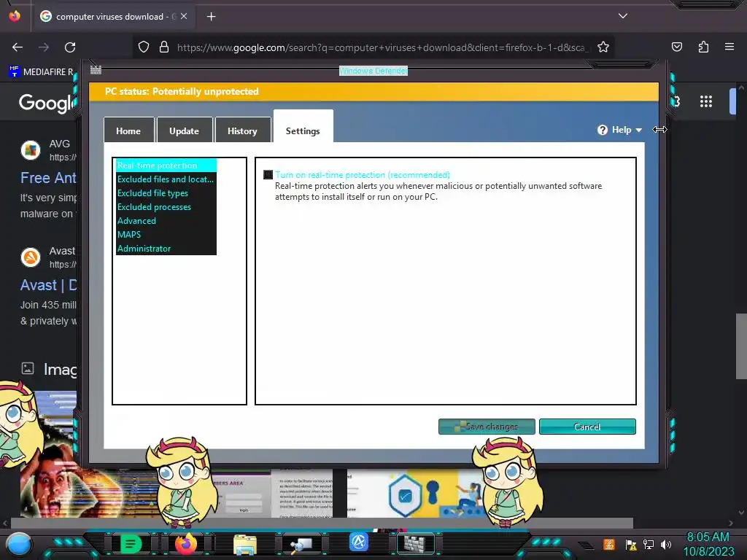Open the Help dropdown menu
The width and height of the screenshot is (747, 560).
(x=620, y=130)
